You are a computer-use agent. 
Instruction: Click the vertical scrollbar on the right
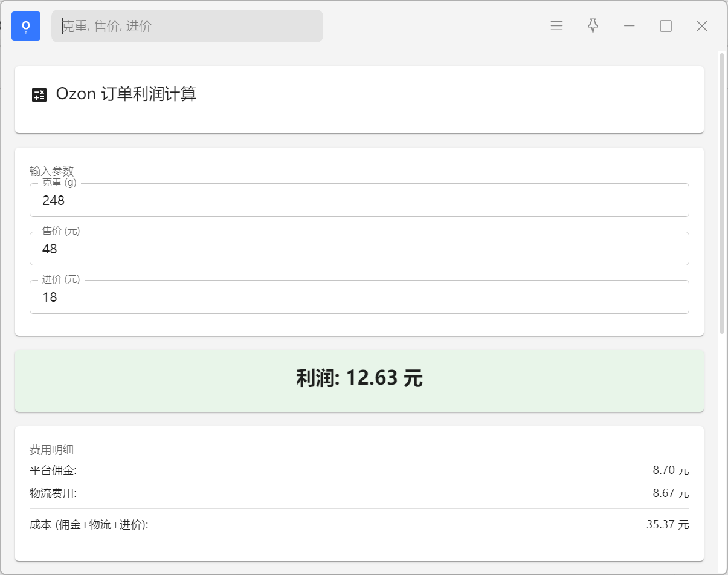click(x=722, y=193)
